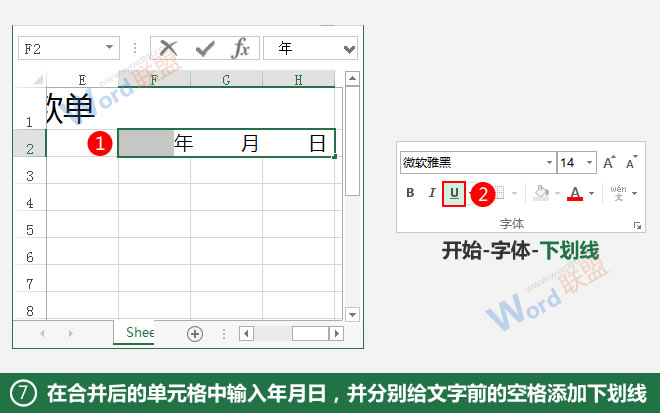Open the font size 14 dropdown

pos(589,163)
